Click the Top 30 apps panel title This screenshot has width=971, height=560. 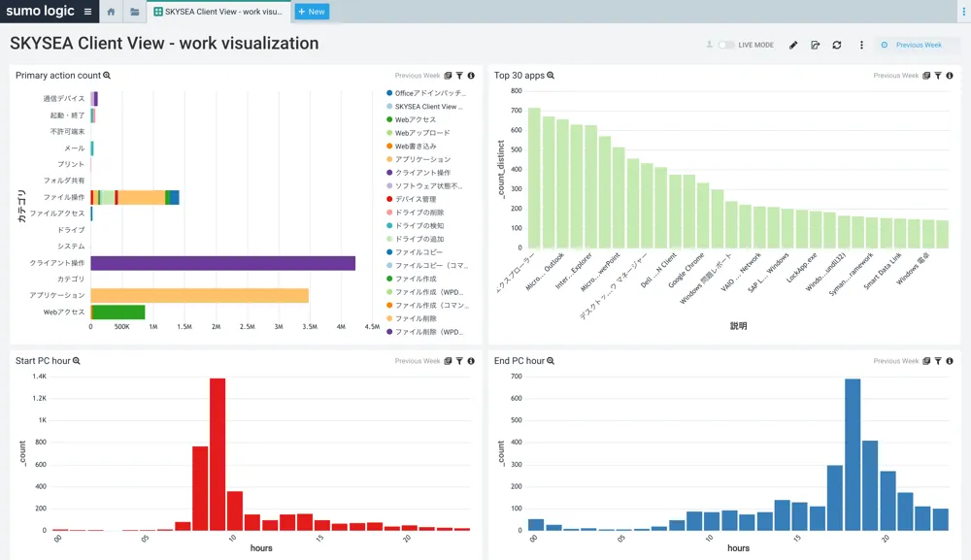click(519, 76)
